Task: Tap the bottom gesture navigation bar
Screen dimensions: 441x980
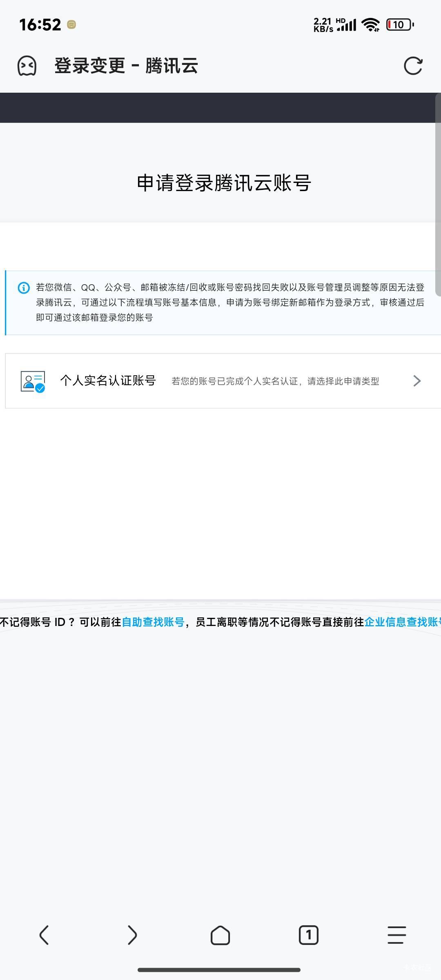Action: pyautogui.click(x=219, y=970)
